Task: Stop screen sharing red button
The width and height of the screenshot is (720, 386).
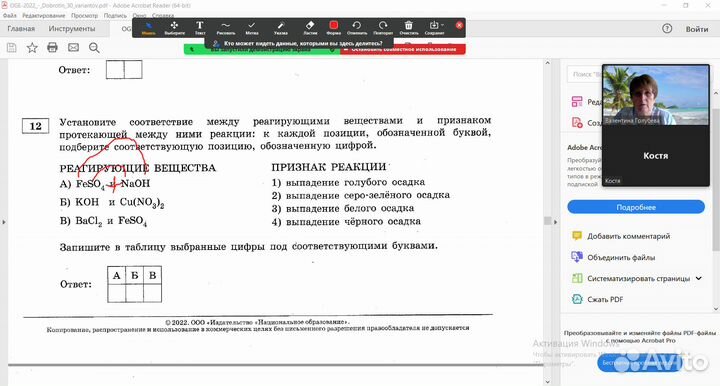Action: pos(403,49)
